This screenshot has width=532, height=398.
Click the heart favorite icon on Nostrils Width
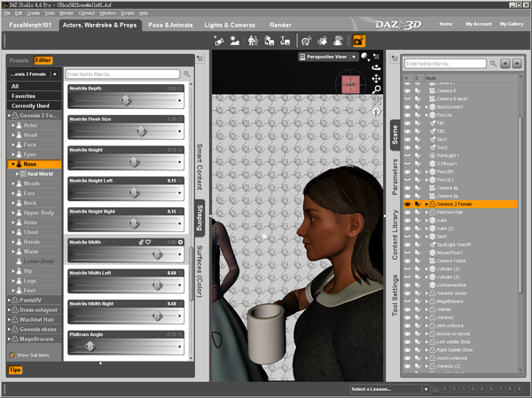(148, 242)
